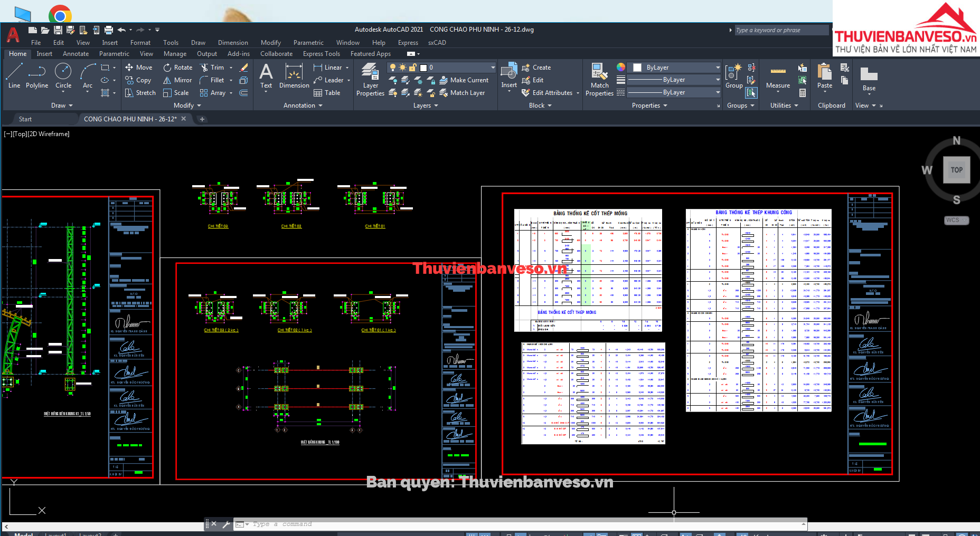Screen dimensions: 980x536
Task: Switch to the Annotate ribbon tab
Action: click(76, 54)
